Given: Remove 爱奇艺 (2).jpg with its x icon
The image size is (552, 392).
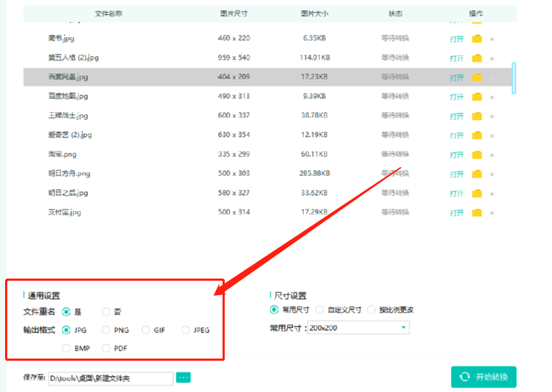Looking at the screenshot, I should coord(492,136).
